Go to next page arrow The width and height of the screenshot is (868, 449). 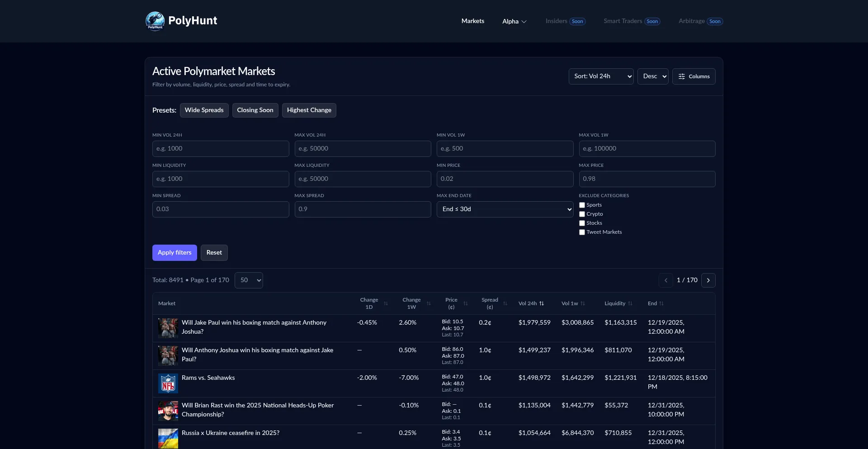click(708, 280)
